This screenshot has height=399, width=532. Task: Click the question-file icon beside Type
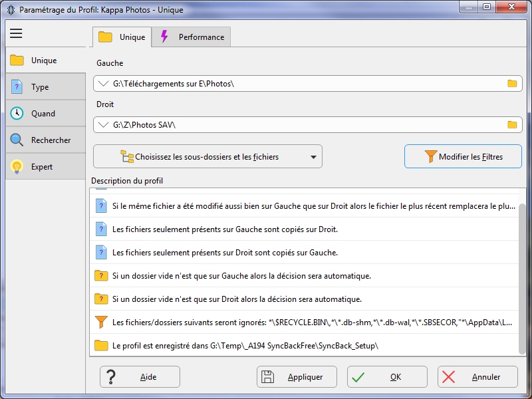pos(17,87)
